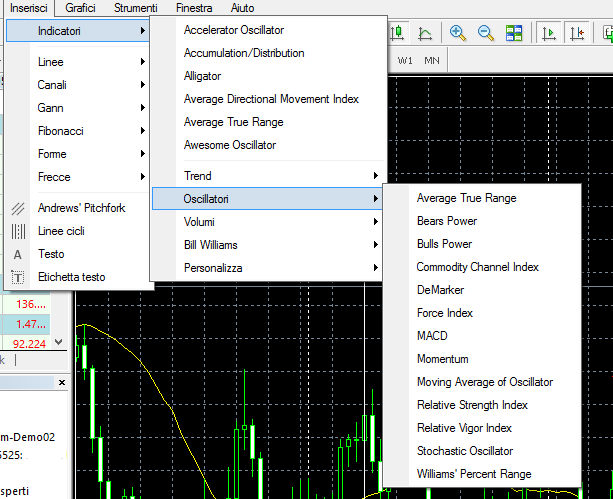Viewport: 613px width, 499px height.
Task: Insert the Alligator indicator
Action: tap(203, 76)
